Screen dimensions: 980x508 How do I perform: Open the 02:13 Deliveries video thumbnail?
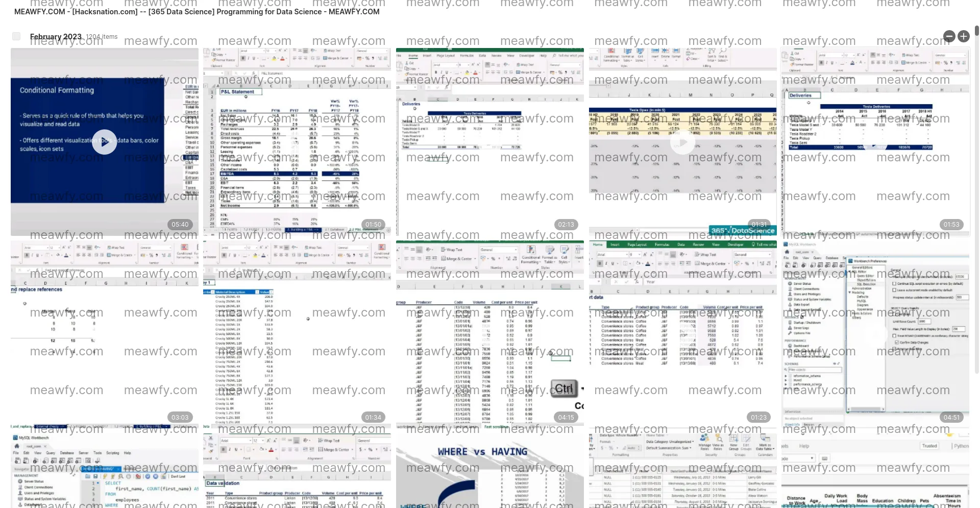[490, 142]
